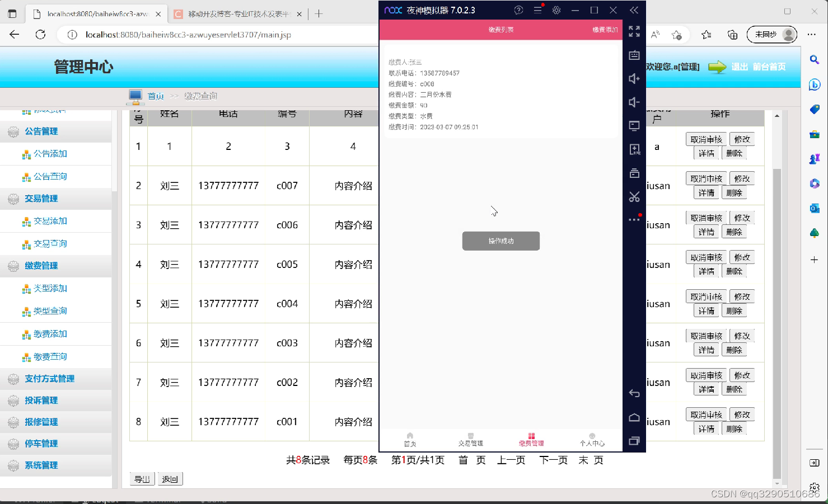Tap 首页 tab in emulator app
Screen dimensions: 828x504
click(x=410, y=440)
